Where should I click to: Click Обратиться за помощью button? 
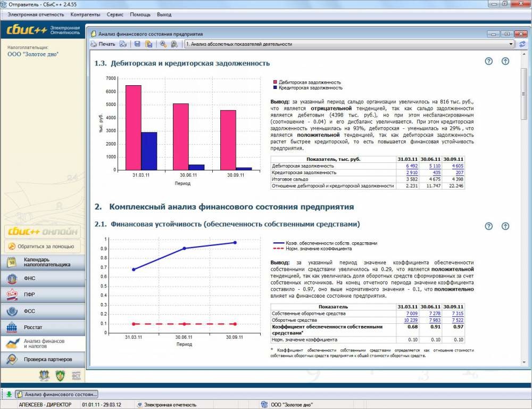click(x=43, y=246)
